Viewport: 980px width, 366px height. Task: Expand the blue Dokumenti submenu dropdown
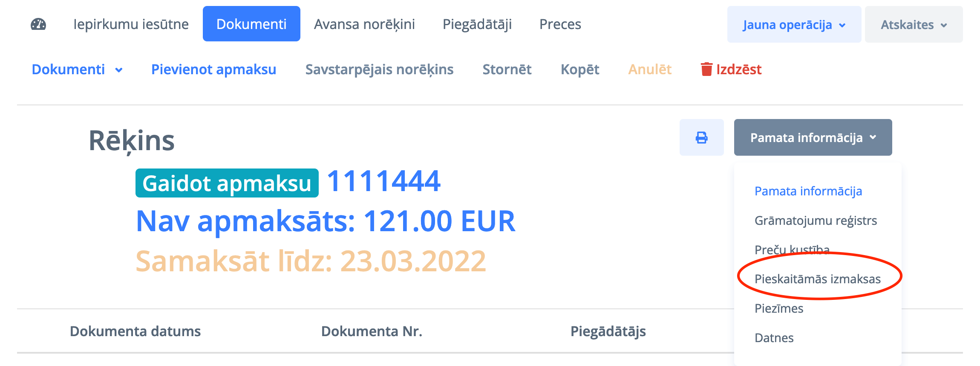[x=77, y=70]
